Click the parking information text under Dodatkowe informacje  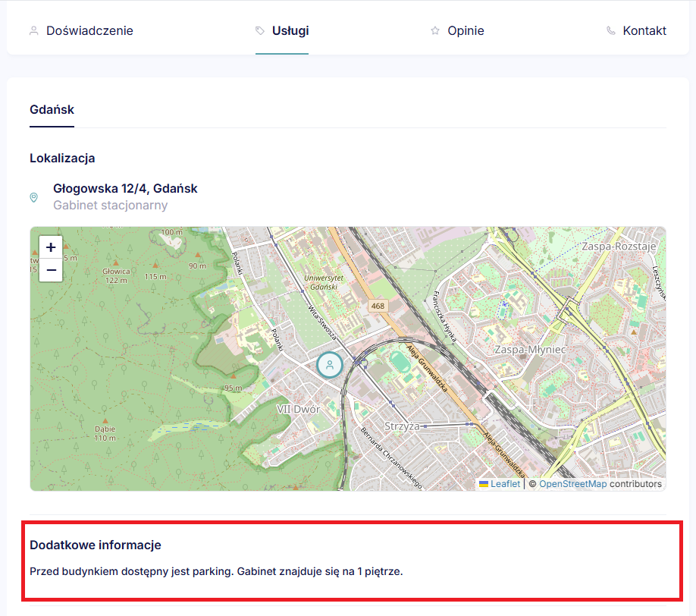click(216, 571)
